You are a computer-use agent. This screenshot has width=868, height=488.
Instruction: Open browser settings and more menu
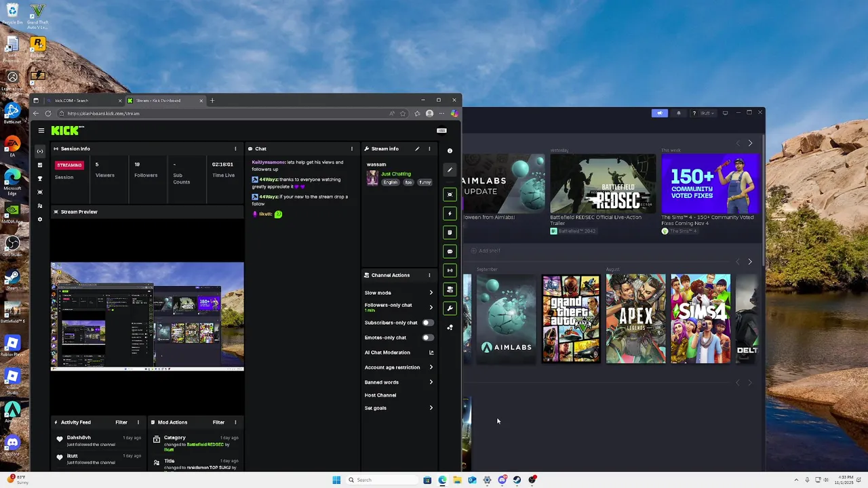click(x=442, y=114)
